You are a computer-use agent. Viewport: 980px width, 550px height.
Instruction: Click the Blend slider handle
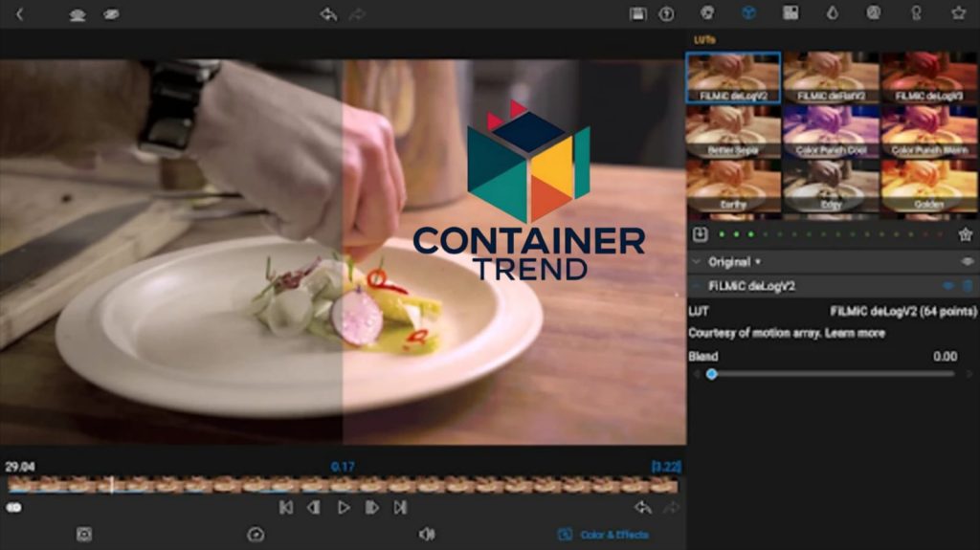[x=711, y=374]
